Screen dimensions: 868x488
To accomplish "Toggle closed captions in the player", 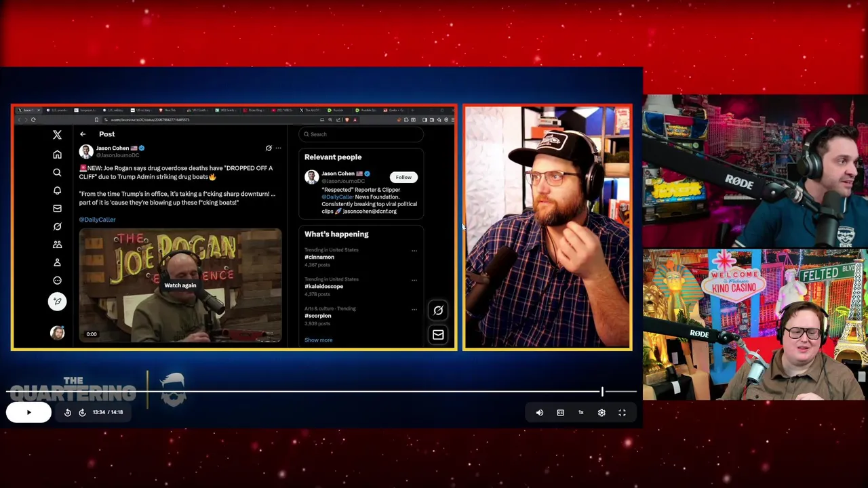I will [x=560, y=412].
